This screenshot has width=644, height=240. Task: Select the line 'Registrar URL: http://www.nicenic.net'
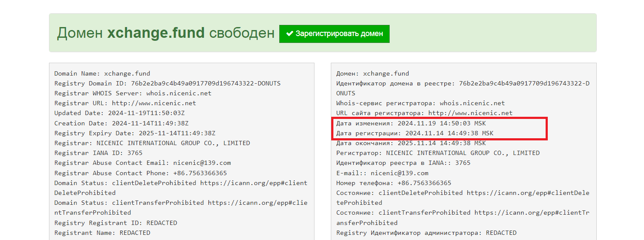click(x=125, y=103)
